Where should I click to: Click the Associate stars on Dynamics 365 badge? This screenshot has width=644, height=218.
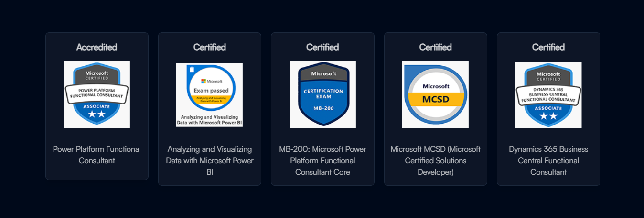pyautogui.click(x=548, y=116)
